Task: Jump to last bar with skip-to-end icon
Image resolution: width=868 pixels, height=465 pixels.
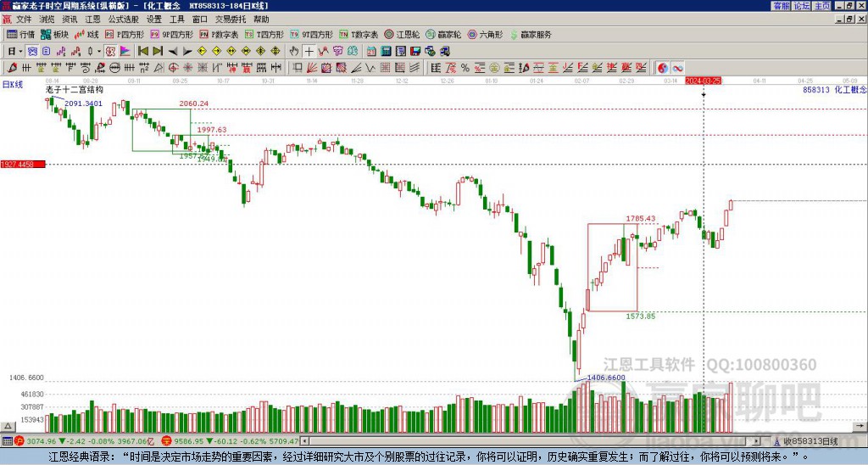Action: click(x=158, y=52)
